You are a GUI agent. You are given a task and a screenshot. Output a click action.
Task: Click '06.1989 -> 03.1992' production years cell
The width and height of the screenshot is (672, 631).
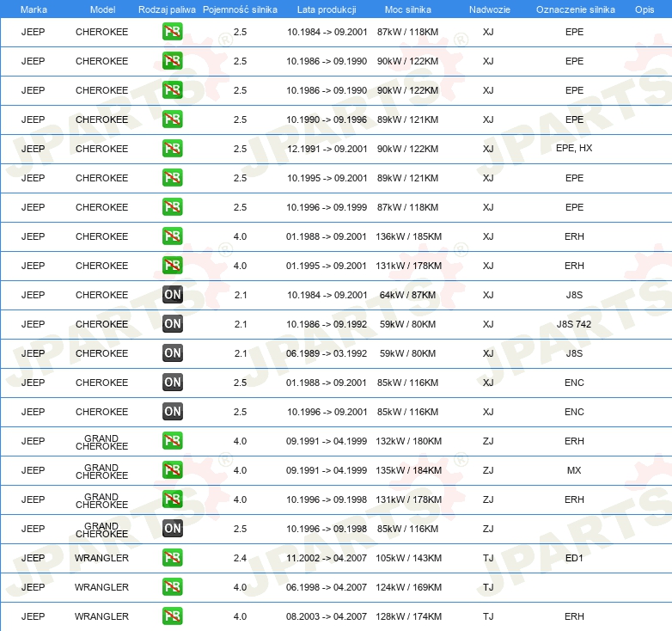pos(327,353)
